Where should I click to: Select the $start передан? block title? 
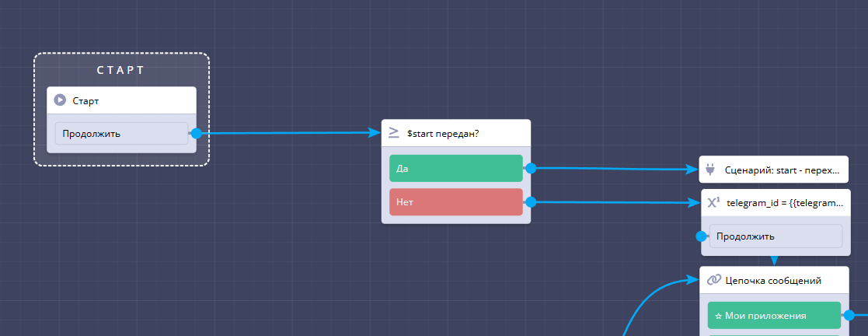point(443,133)
